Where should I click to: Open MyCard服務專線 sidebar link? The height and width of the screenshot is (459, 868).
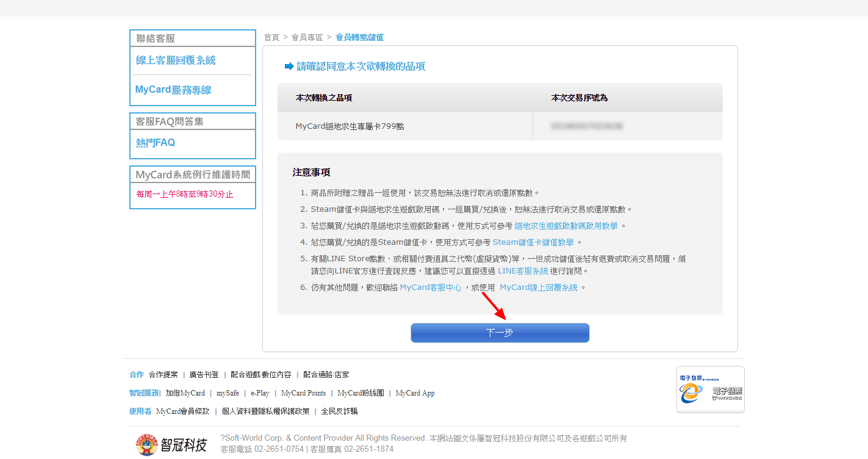[x=173, y=90]
